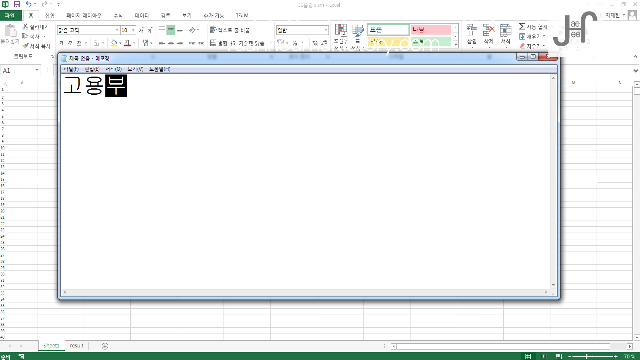This screenshot has height=360, width=640.
Task: Open the Help menu in Notepad
Action: [x=159, y=69]
